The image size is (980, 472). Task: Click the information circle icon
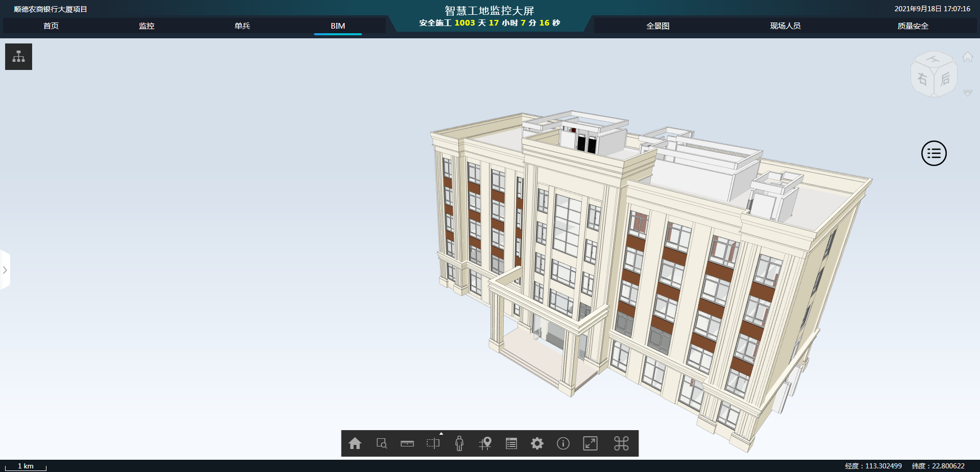(563, 443)
